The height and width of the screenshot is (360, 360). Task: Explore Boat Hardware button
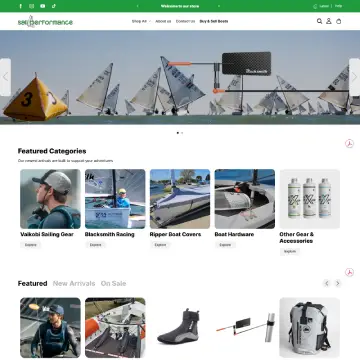225,245
